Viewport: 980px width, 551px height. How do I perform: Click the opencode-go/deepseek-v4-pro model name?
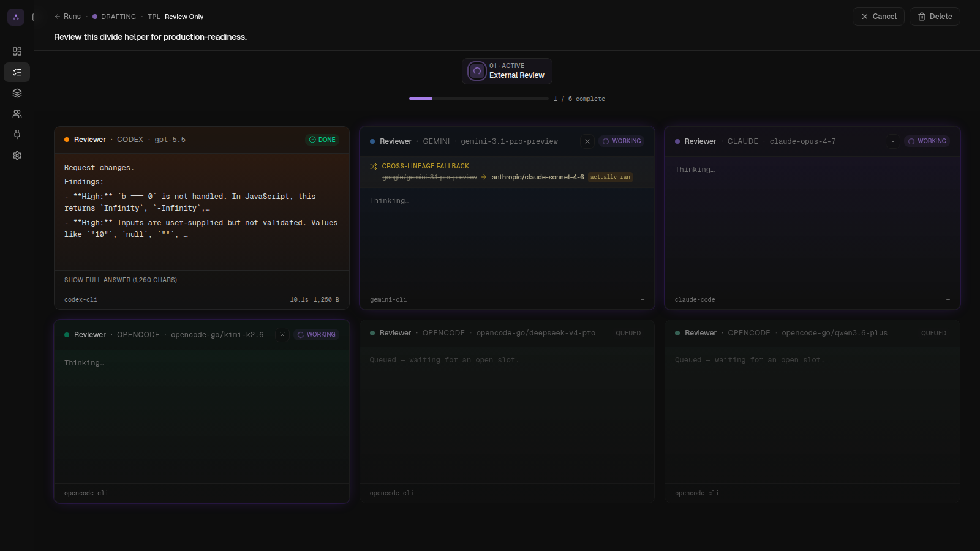point(536,333)
